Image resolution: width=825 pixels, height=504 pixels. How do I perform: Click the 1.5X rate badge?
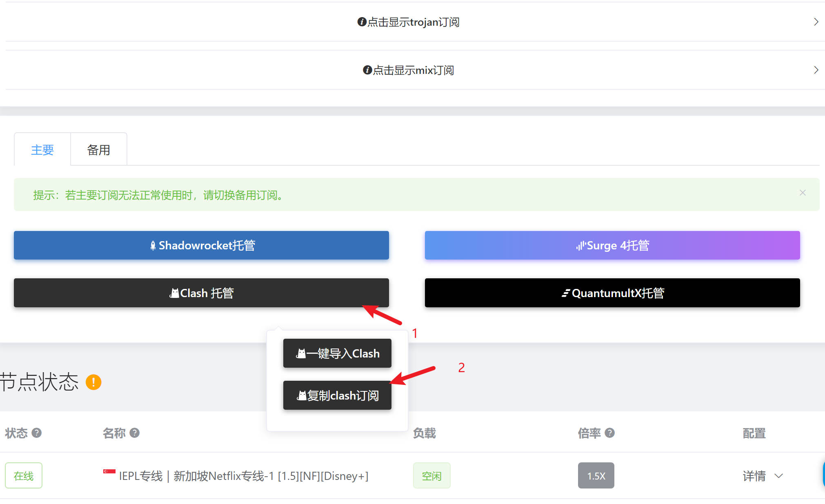[596, 475]
